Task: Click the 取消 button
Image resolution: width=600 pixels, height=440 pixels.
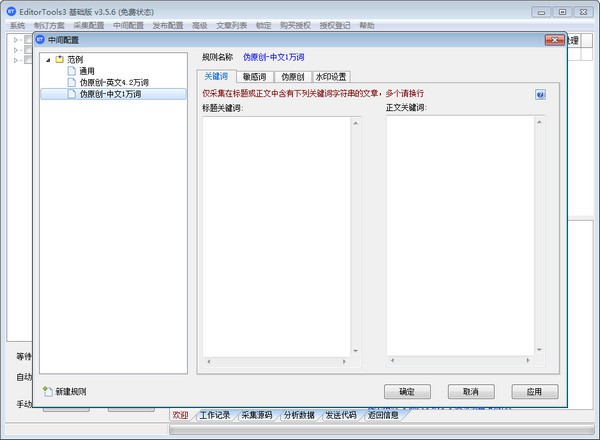Action: coord(470,391)
